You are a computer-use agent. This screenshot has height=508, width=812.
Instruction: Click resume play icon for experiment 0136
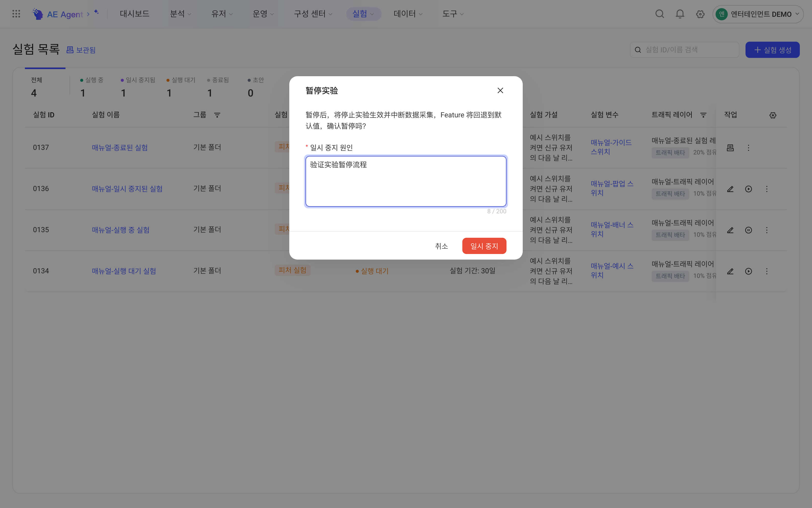[748, 189]
